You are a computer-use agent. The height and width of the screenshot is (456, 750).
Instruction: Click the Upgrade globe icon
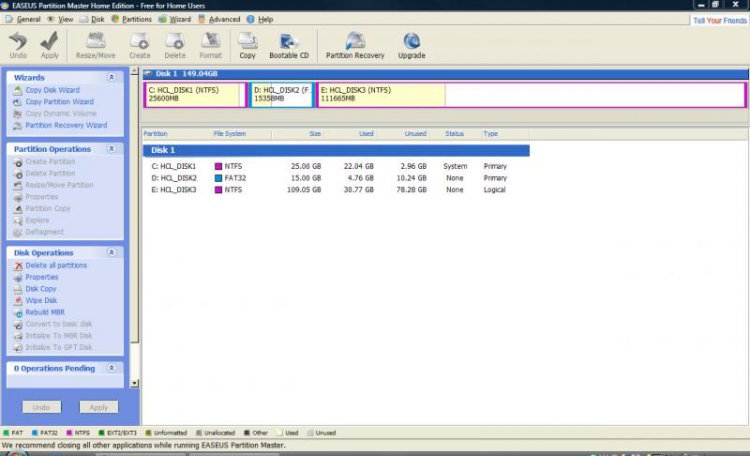tap(411, 45)
